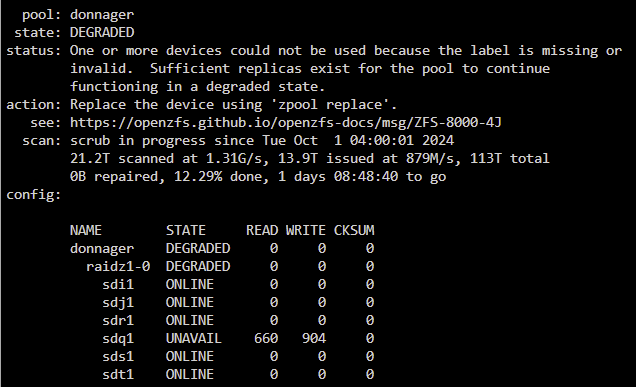Click the 'status:' label

point(34,51)
